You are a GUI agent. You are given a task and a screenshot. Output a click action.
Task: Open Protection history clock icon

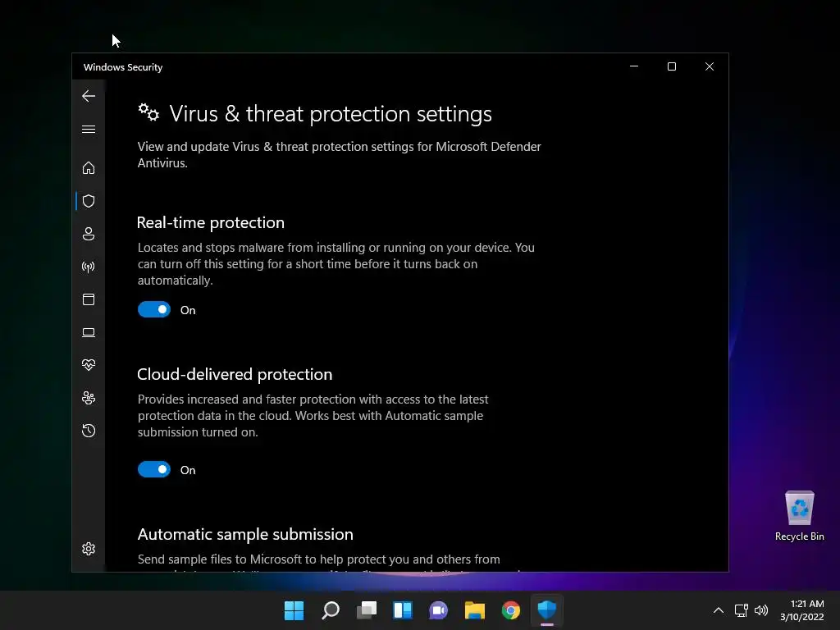89,431
